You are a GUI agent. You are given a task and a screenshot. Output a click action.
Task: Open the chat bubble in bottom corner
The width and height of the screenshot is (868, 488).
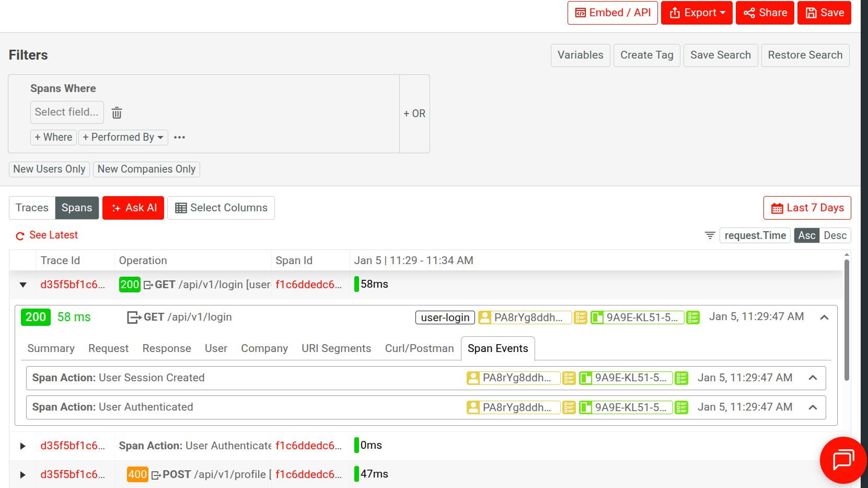tap(843, 460)
